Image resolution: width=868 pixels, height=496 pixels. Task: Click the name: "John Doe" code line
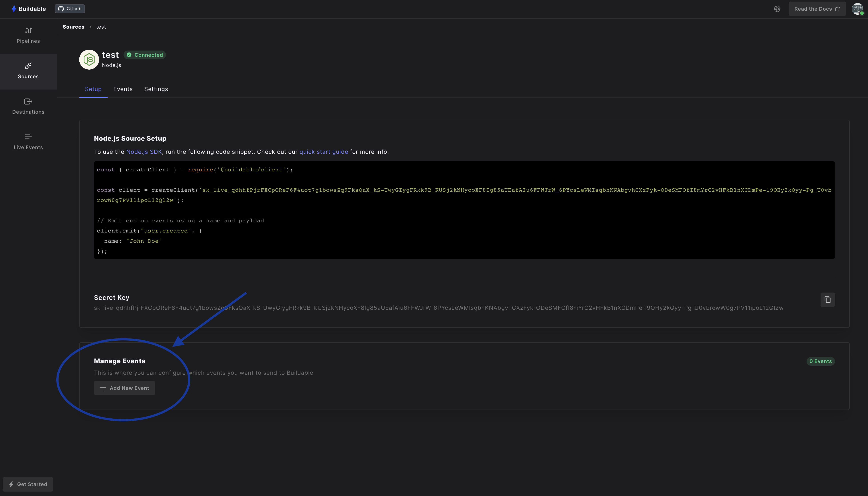[133, 241]
